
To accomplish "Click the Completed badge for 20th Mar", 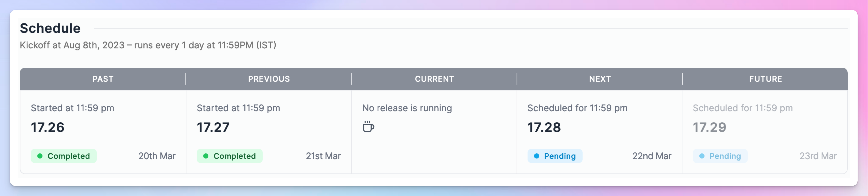I will click(x=64, y=156).
